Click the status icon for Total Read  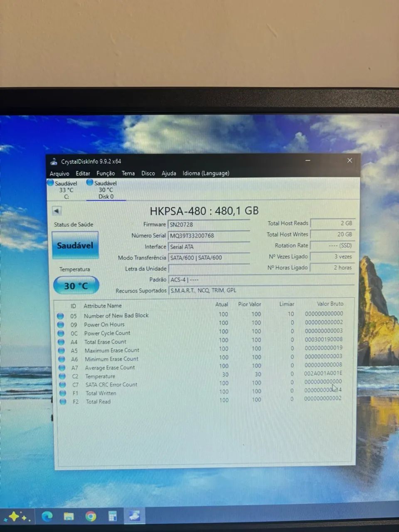coord(63,401)
